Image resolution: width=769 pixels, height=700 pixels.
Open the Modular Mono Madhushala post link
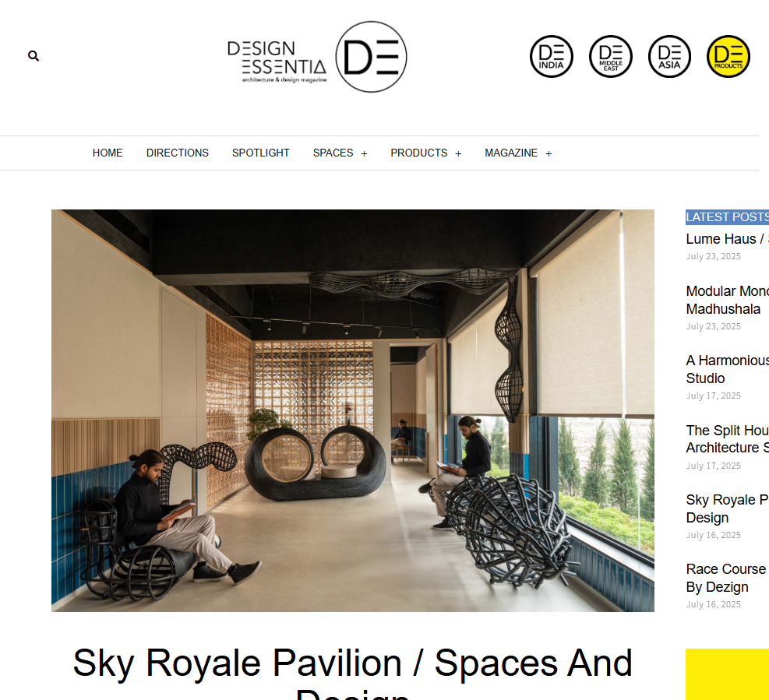(x=727, y=300)
